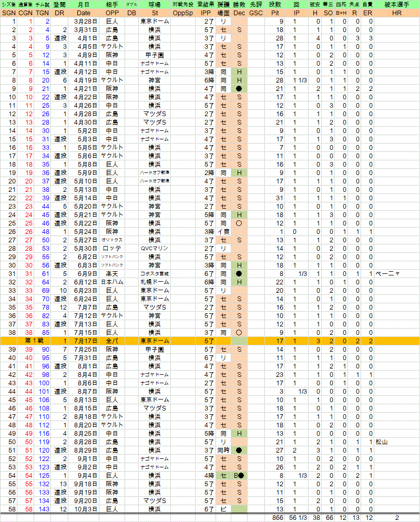420x522 pixels.
Task: Click the stadium cell 甲子園 in row 5
Action: [x=155, y=55]
